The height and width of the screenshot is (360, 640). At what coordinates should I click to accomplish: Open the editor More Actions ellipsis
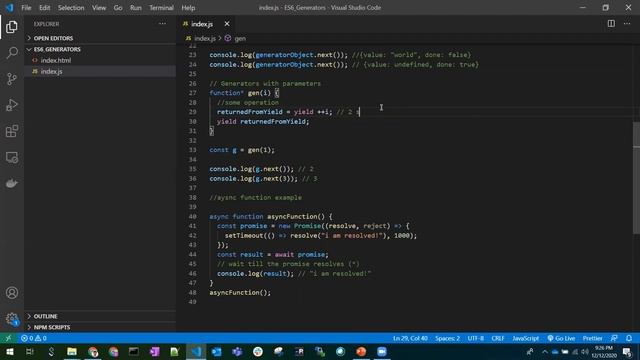[627, 24]
